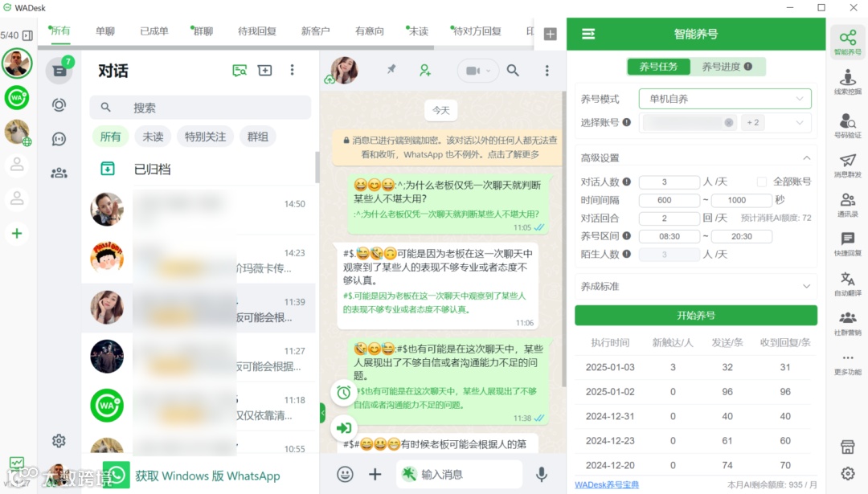Open WADesk养号宝典 link
The width and height of the screenshot is (868, 494).
point(607,484)
